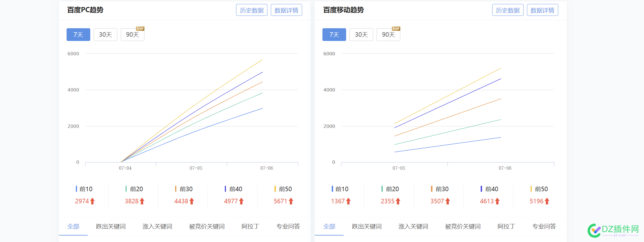The image size is (644, 242).
Task: Click up arrow beside PC value 5671
Action: tap(291, 201)
